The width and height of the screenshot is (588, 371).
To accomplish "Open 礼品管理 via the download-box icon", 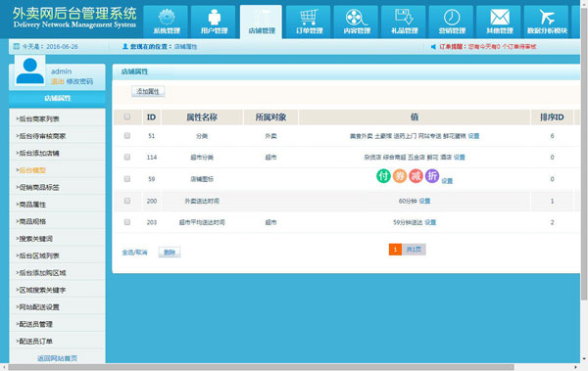I will point(404,18).
